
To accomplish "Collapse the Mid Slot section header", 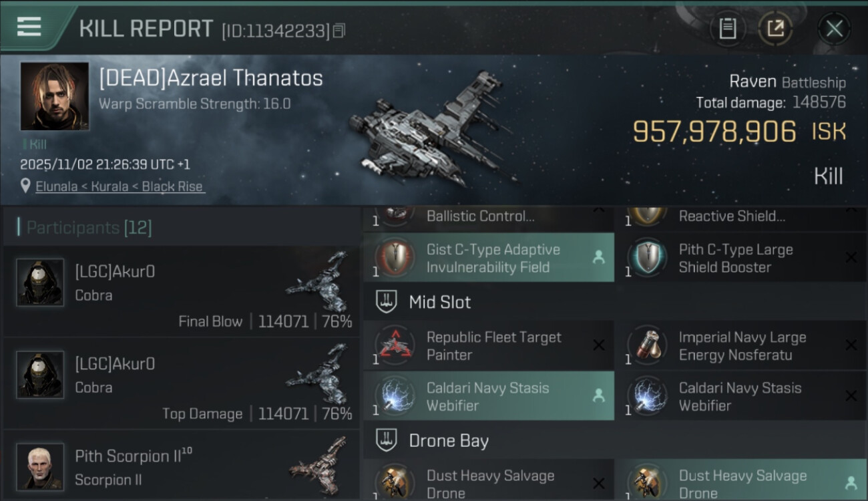I will click(439, 302).
